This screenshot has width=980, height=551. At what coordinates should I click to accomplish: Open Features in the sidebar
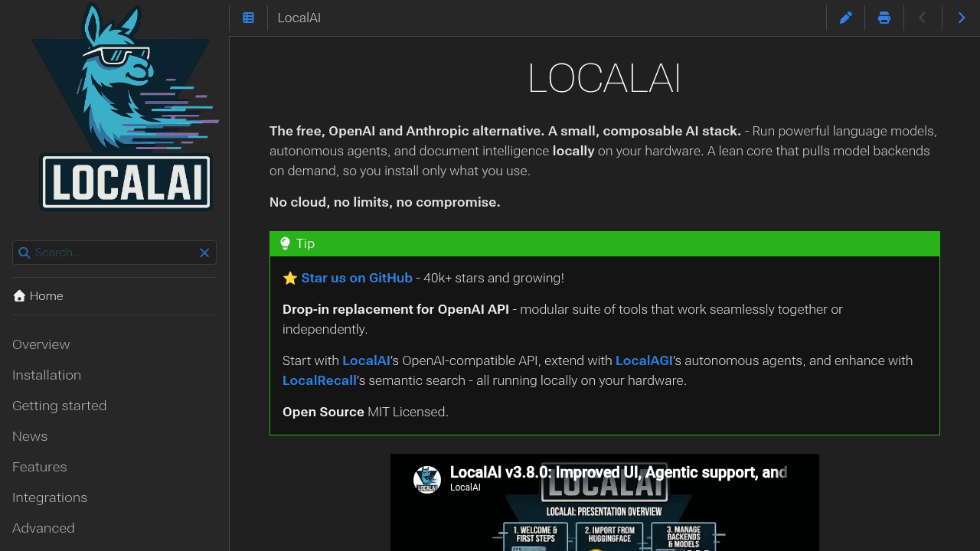(40, 467)
